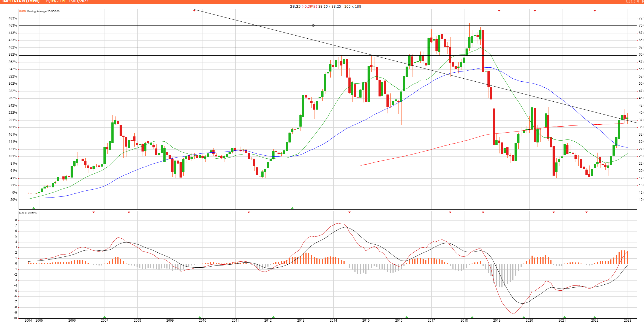
Task: Click the 0% label on the percent axis
Action: (x=15, y=193)
